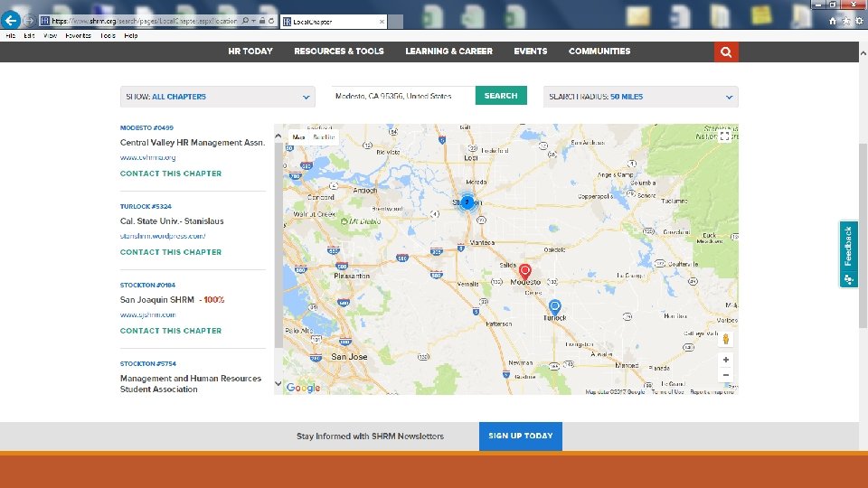Open map Terms of Use link
The height and width of the screenshot is (488, 868).
click(x=667, y=391)
